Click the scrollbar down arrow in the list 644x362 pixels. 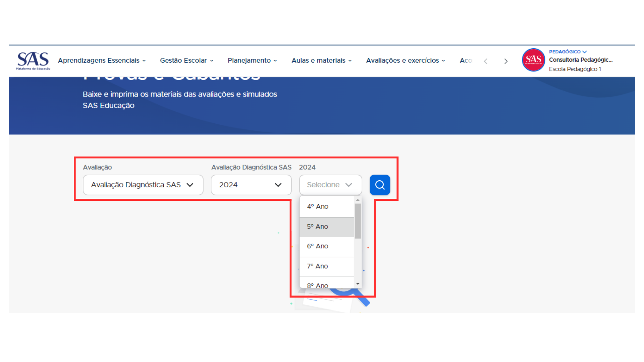tap(358, 284)
